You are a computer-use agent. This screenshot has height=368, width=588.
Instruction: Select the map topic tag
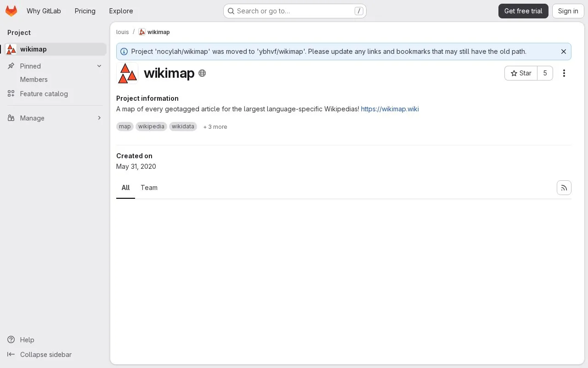[125, 126]
